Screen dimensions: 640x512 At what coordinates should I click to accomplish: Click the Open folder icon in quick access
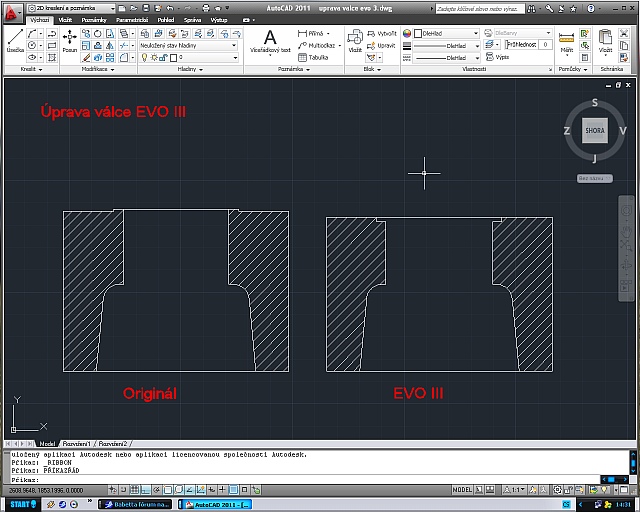[x=134, y=8]
